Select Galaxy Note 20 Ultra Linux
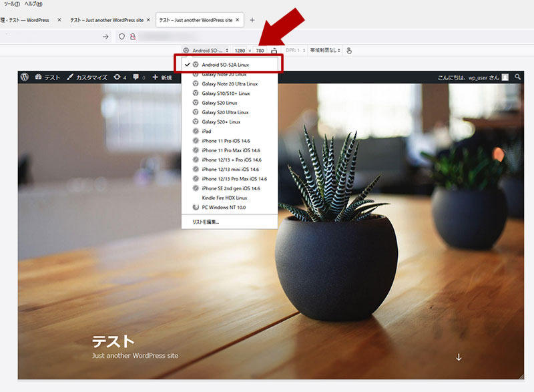This screenshot has height=392, width=534. click(x=230, y=83)
